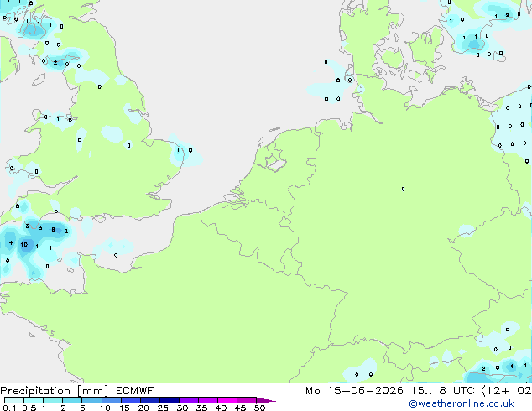
Task: Click the '2' precipitation value over southern Scotland
Action: pyautogui.click(x=55, y=63)
